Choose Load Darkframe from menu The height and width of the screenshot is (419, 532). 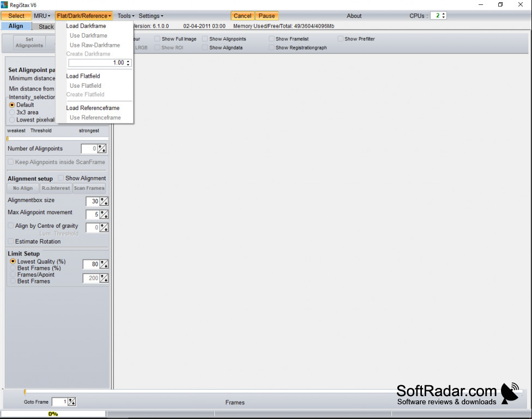(x=86, y=26)
